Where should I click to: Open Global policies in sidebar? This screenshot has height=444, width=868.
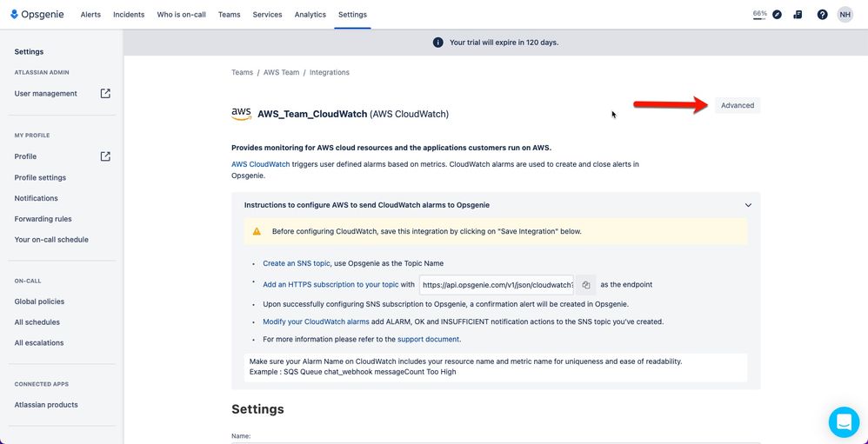click(39, 302)
